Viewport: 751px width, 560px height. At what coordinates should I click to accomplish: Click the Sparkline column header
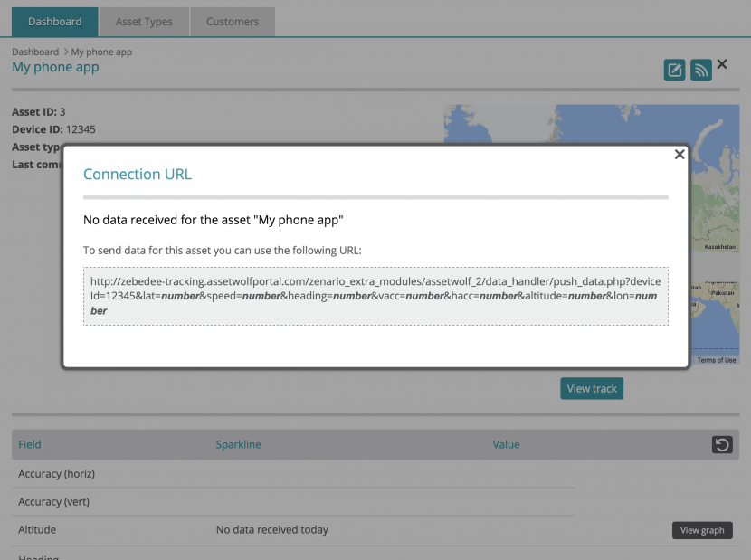[x=238, y=444]
